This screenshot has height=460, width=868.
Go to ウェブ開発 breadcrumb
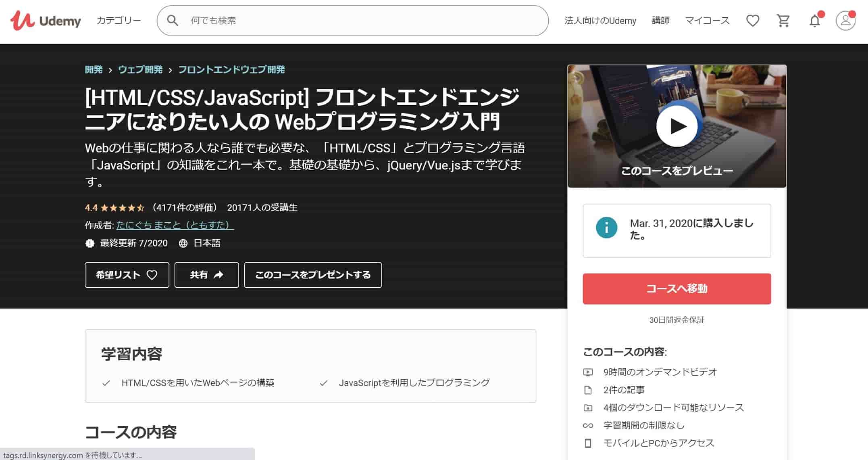point(140,69)
